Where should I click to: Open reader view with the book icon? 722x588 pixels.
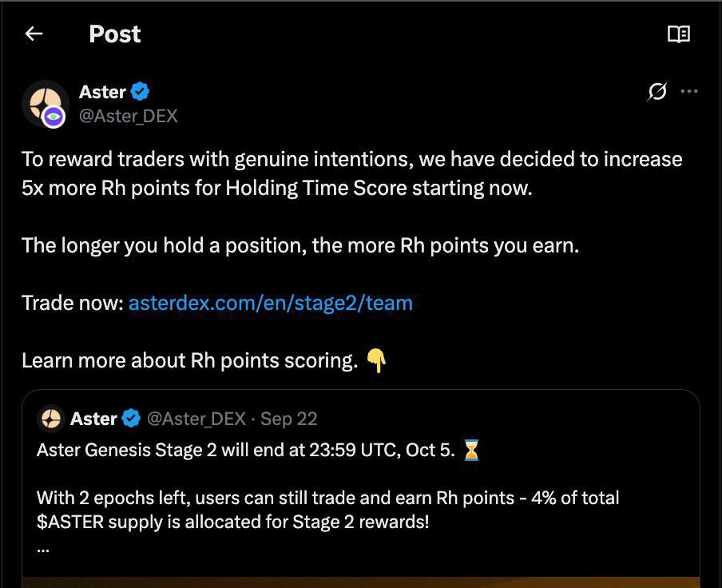pos(678,34)
